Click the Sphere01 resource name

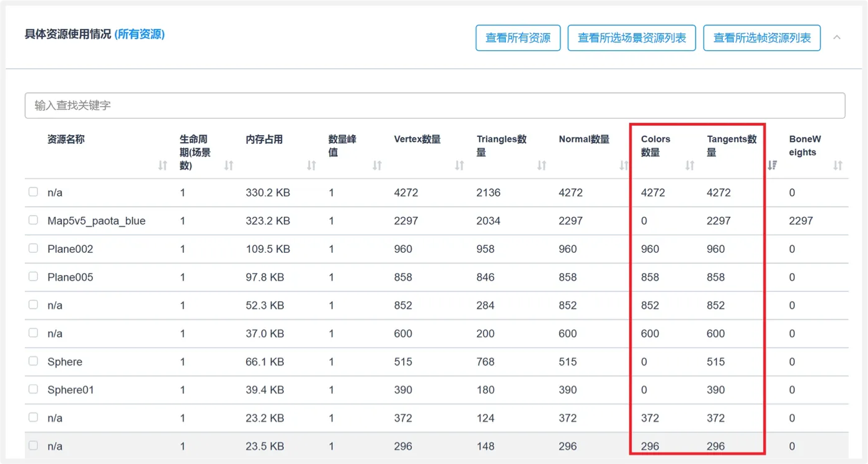(71, 390)
